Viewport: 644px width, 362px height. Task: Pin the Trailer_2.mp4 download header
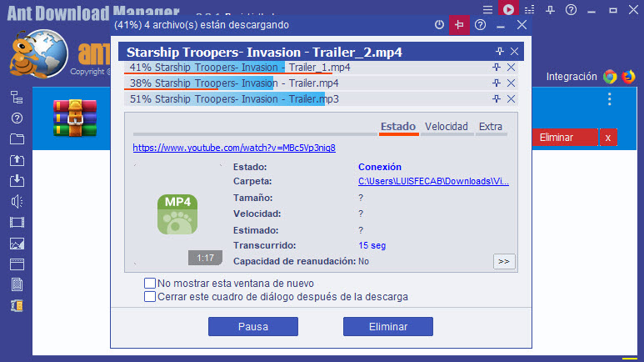tap(499, 52)
